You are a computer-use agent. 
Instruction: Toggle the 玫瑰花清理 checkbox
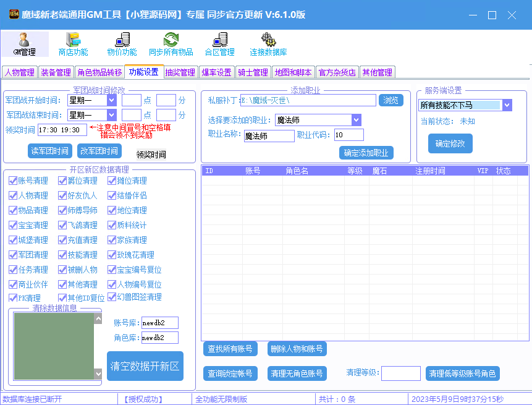(112, 255)
